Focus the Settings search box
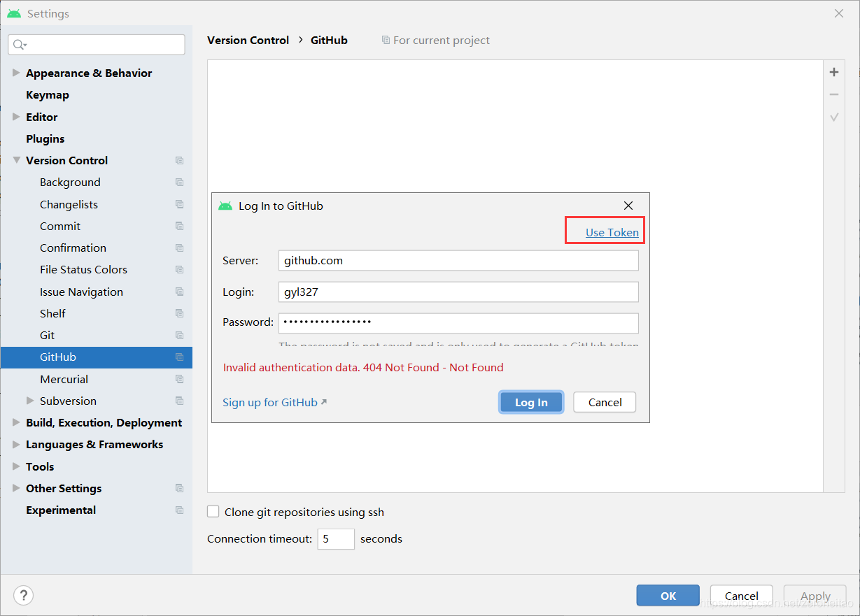This screenshot has height=616, width=860. pyautogui.click(x=97, y=45)
